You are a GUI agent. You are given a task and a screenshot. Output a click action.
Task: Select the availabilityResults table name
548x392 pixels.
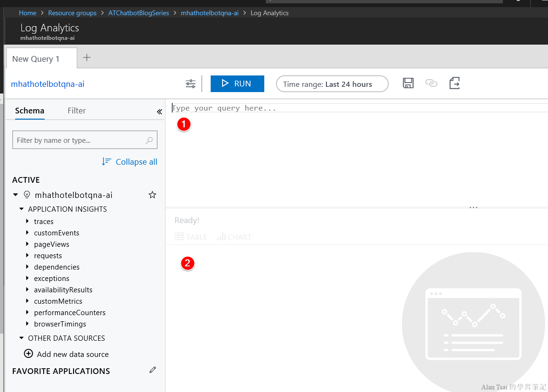tap(63, 289)
